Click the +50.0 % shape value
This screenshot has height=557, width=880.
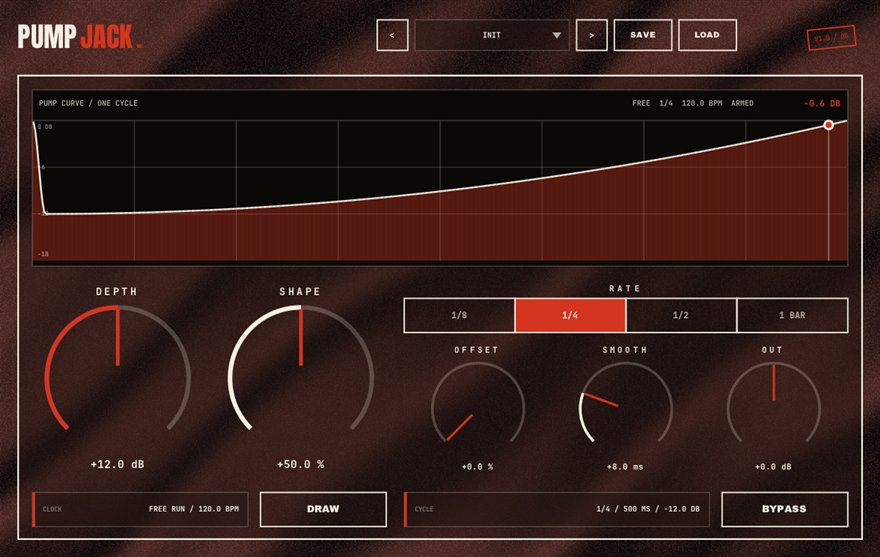pyautogui.click(x=300, y=464)
